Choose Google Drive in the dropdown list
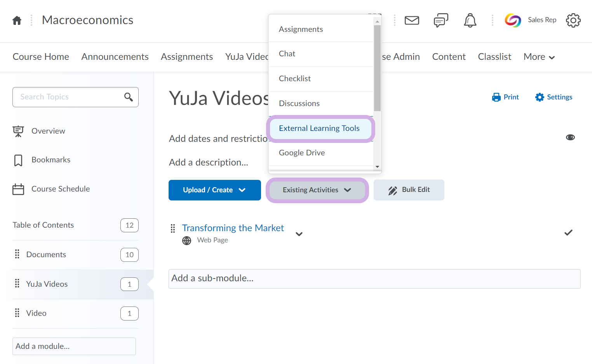The image size is (592, 364). click(x=302, y=153)
